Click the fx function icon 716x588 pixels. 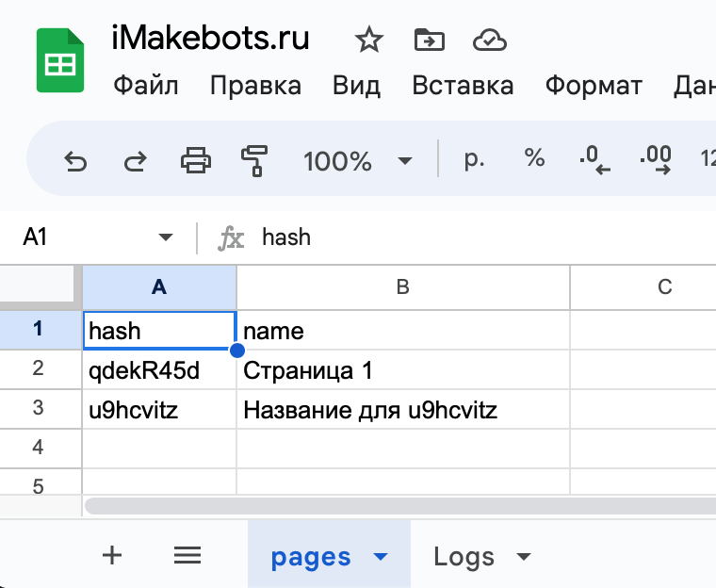coord(231,238)
